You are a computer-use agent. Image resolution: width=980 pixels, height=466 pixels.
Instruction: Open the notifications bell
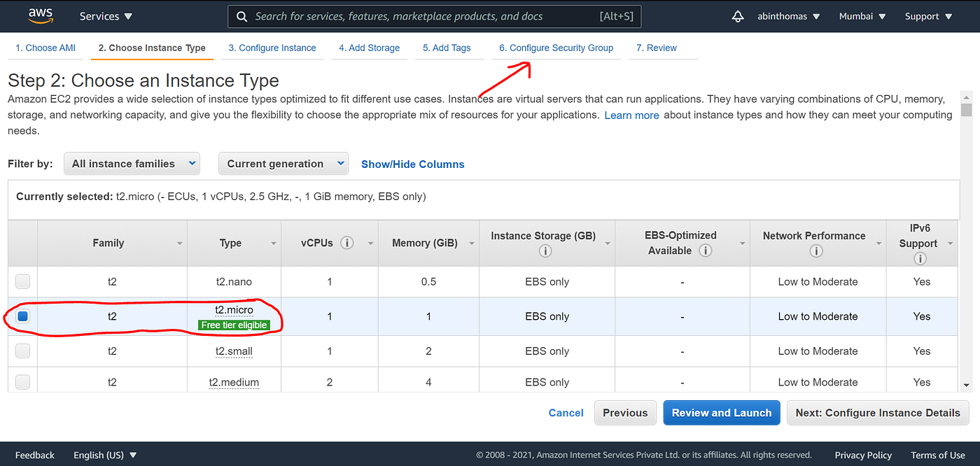click(x=737, y=16)
